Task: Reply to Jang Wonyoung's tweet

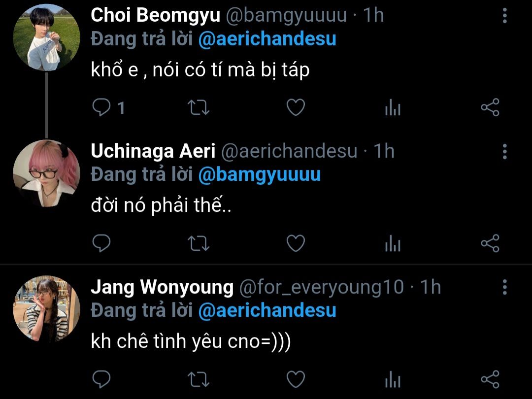Action: 102,379
